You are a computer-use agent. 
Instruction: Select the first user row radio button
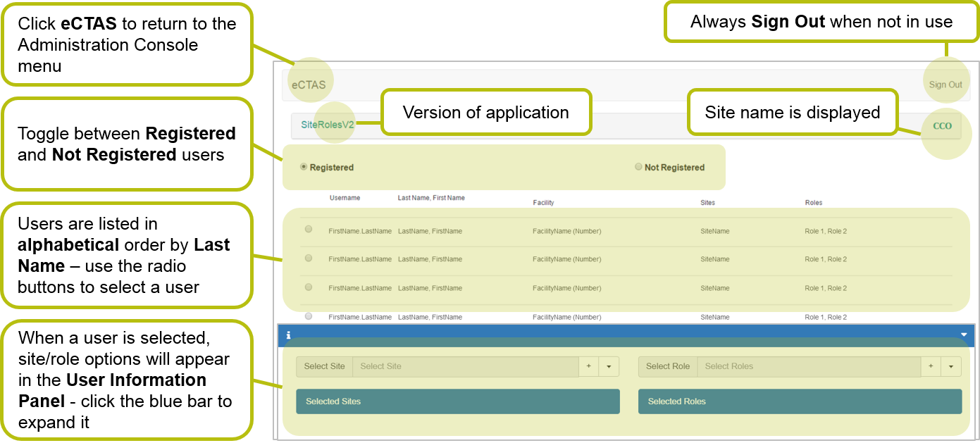click(x=309, y=230)
